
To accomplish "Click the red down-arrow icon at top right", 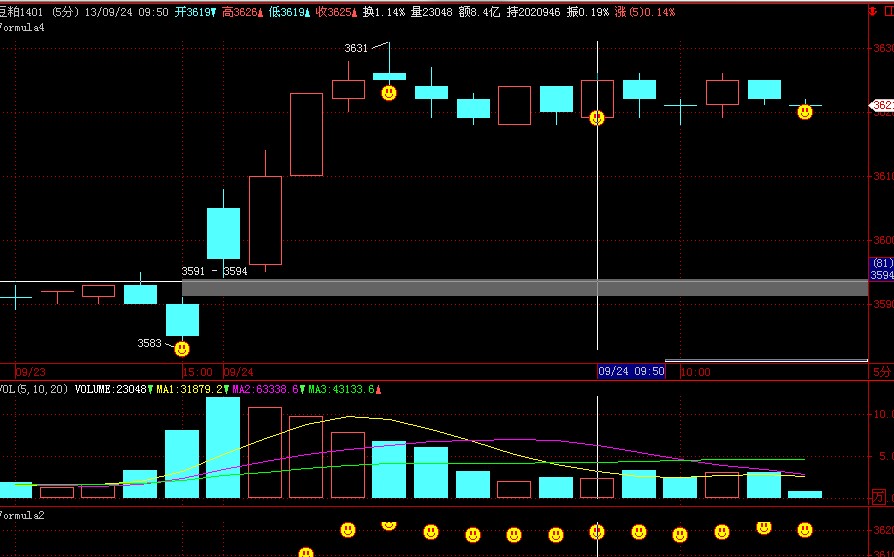I will pyautogui.click(x=873, y=11).
